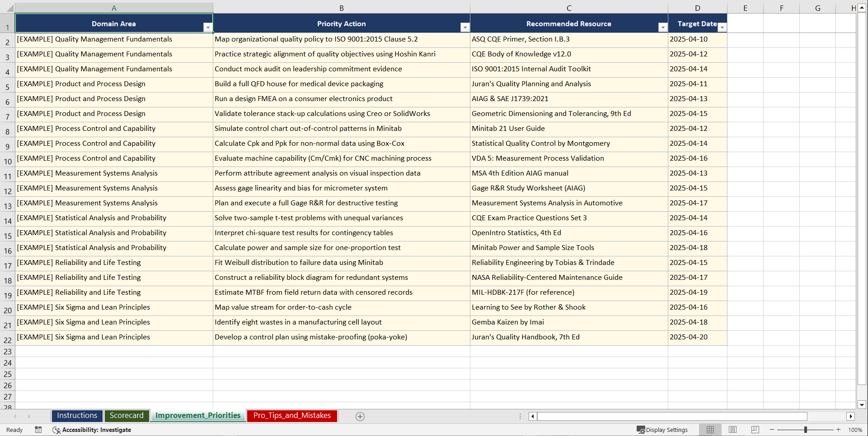This screenshot has height=436, width=868.
Task: Select the Normal view icon
Action: pyautogui.click(x=710, y=430)
